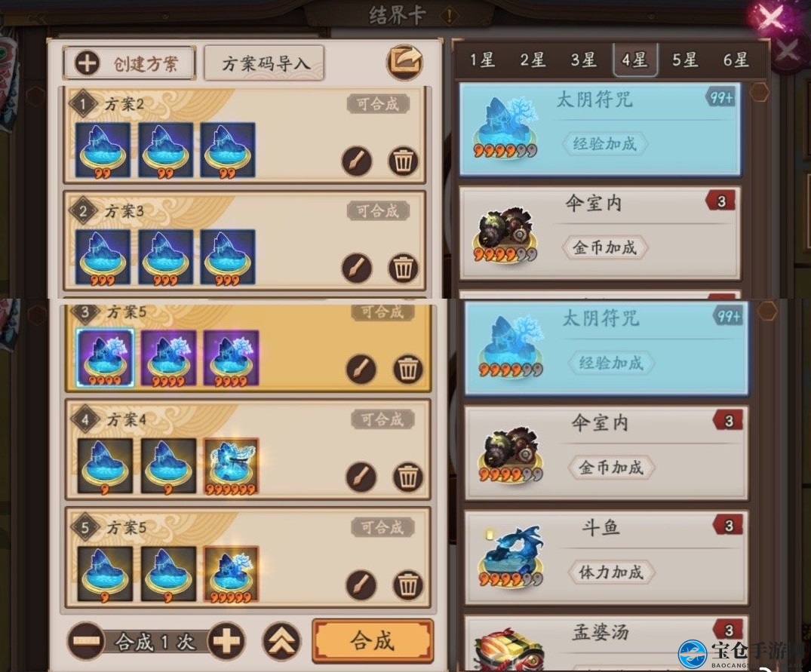Click the 合成 synthesize button
This screenshot has width=811, height=672.
click(x=373, y=641)
